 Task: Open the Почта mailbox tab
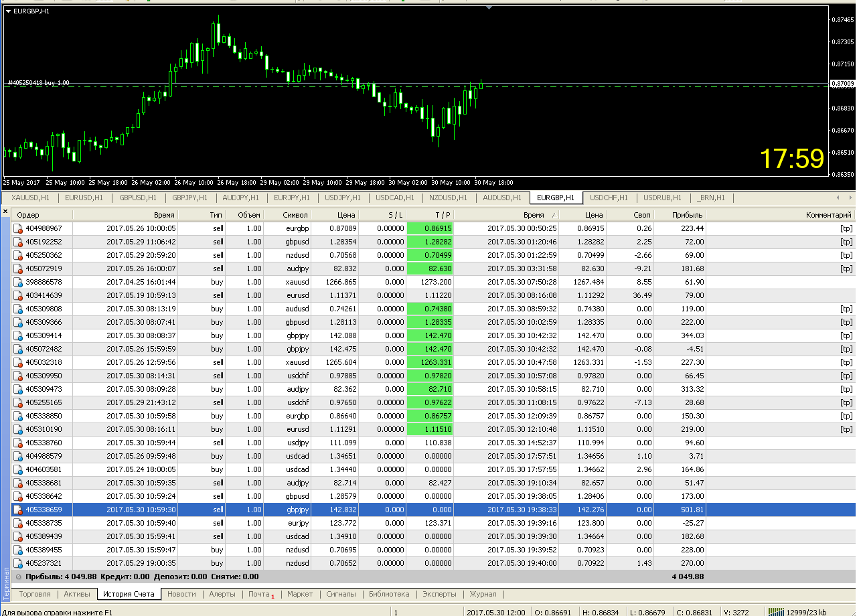pyautogui.click(x=261, y=594)
